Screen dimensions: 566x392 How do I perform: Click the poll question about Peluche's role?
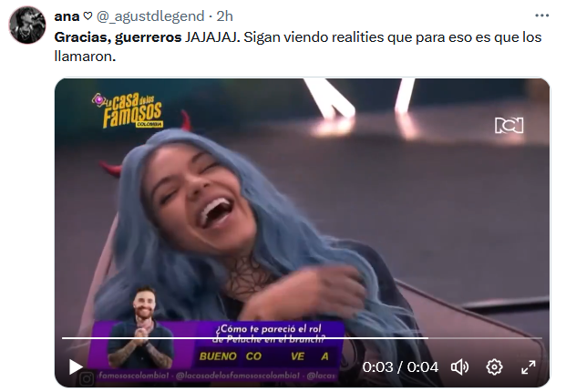tap(269, 334)
